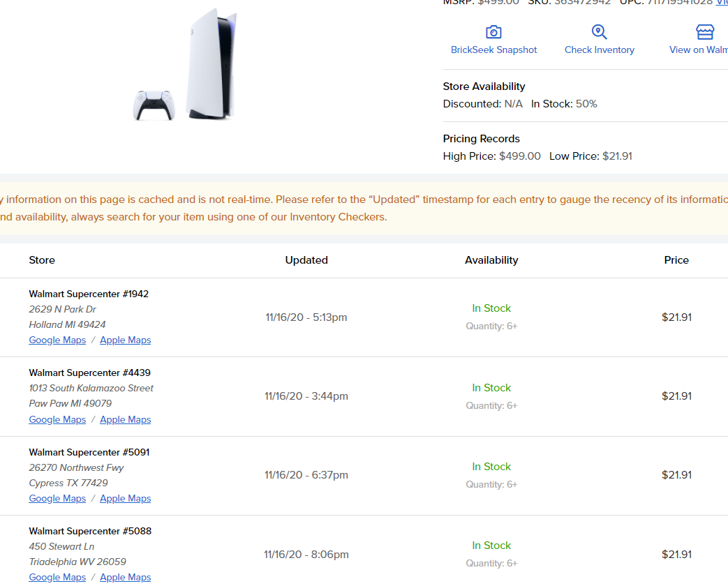The image size is (728, 586).
Task: Open Google Maps for Triadelphia WV store
Action: pyautogui.click(x=57, y=577)
